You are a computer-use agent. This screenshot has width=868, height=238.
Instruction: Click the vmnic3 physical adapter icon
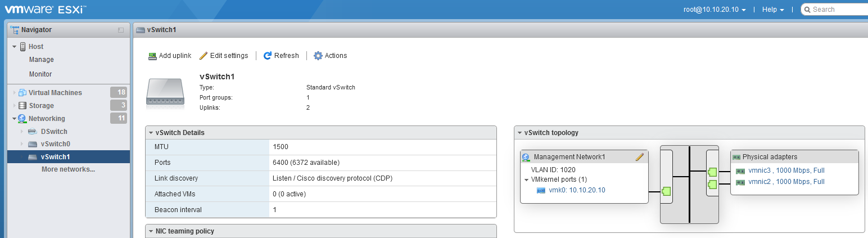[740, 171]
